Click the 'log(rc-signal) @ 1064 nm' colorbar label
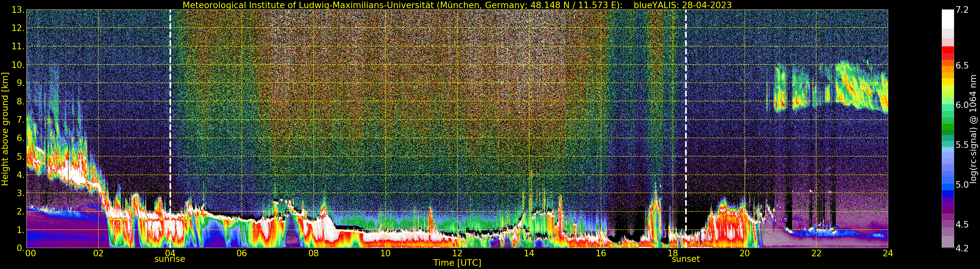Viewport: 980px width, 269px height. 973,129
